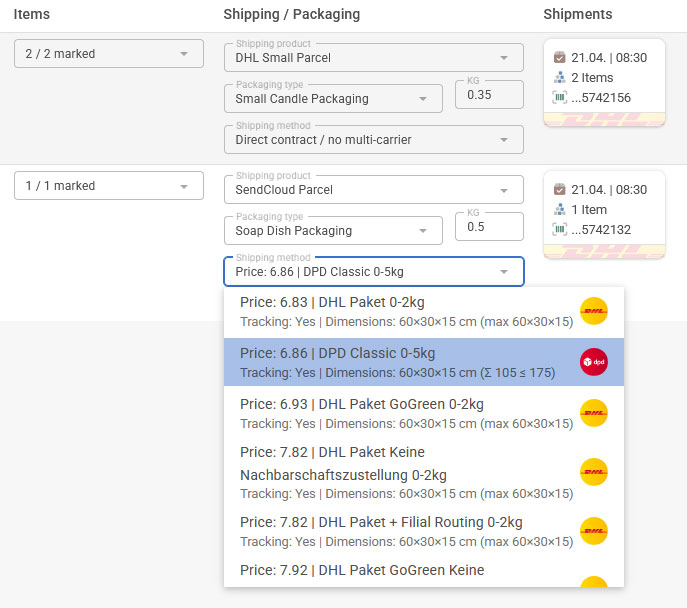Click the Shipments column header
The width and height of the screenshot is (687, 608).
[577, 14]
